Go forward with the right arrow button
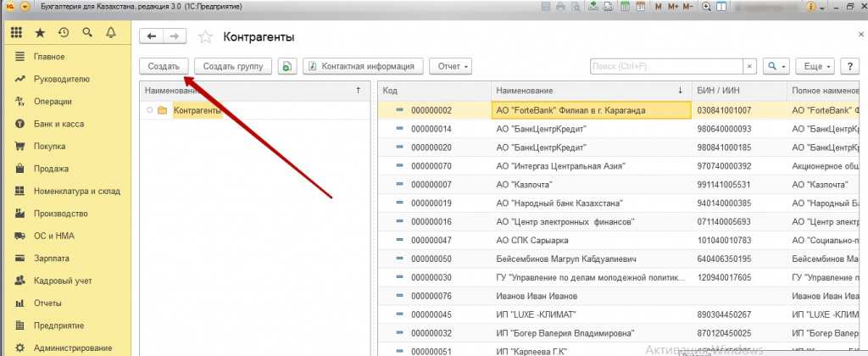 tap(175, 36)
